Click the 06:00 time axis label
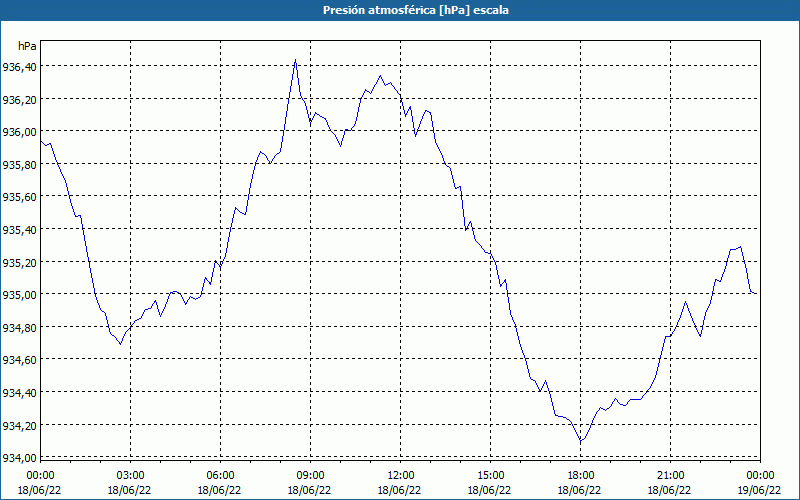Image resolution: width=800 pixels, height=500 pixels. point(220,476)
